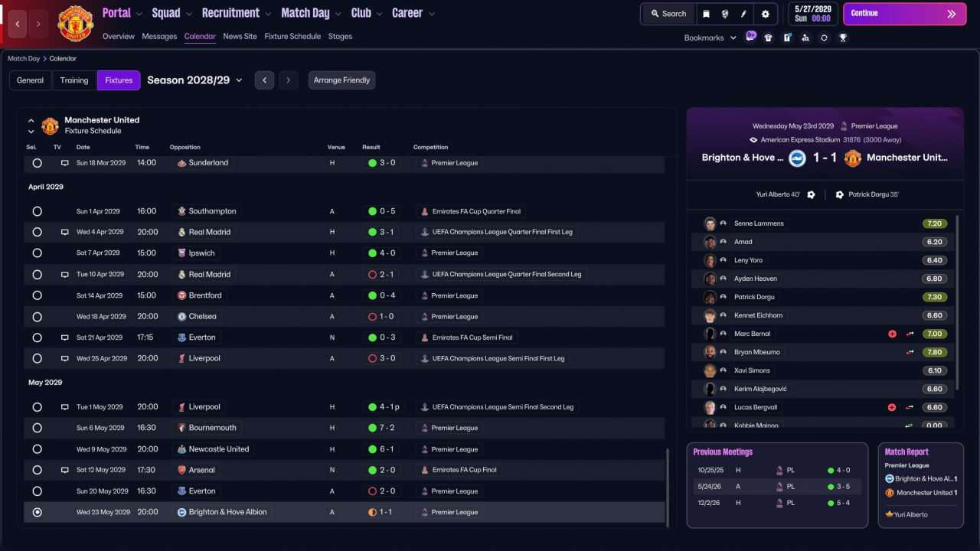Click the up chevron beside Manchester United schedule
This screenshot has width=980, height=551.
click(31, 121)
